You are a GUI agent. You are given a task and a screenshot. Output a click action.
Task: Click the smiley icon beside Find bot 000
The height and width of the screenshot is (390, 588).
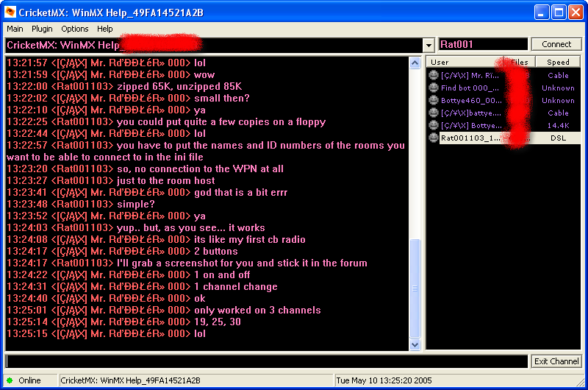tap(434, 88)
